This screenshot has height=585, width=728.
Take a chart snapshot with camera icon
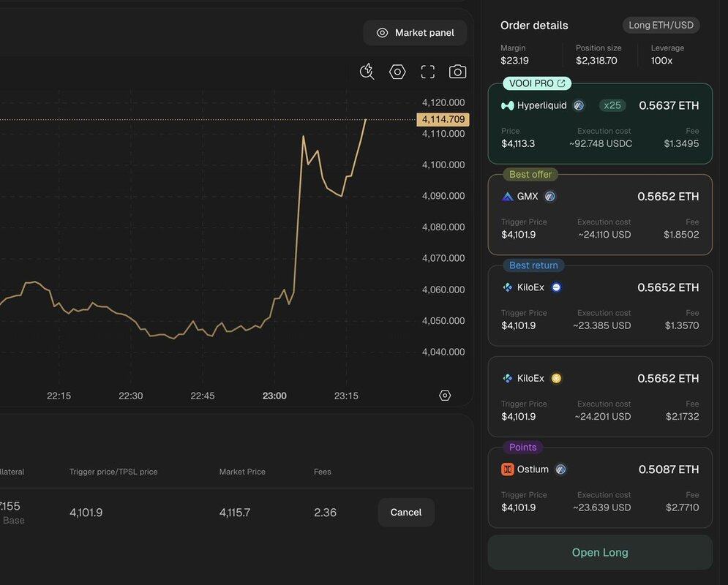(458, 72)
